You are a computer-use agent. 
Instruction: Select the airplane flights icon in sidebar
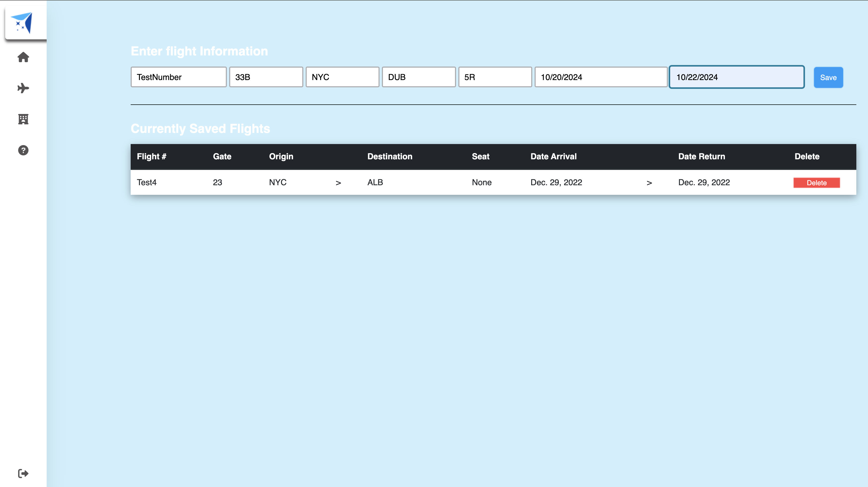(23, 88)
